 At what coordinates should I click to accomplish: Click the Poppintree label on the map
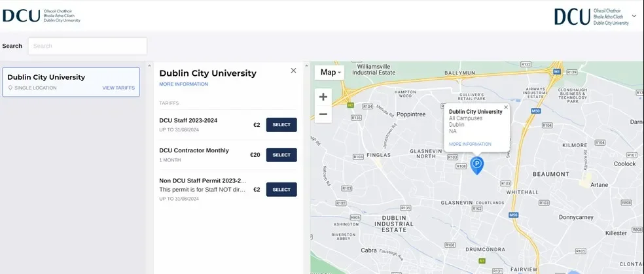[411, 114]
